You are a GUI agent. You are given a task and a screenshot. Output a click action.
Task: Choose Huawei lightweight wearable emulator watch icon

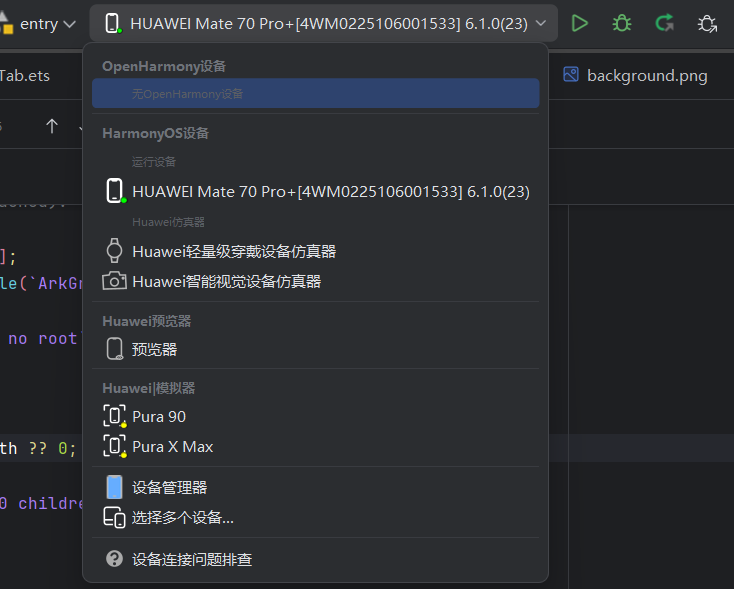tap(114, 251)
